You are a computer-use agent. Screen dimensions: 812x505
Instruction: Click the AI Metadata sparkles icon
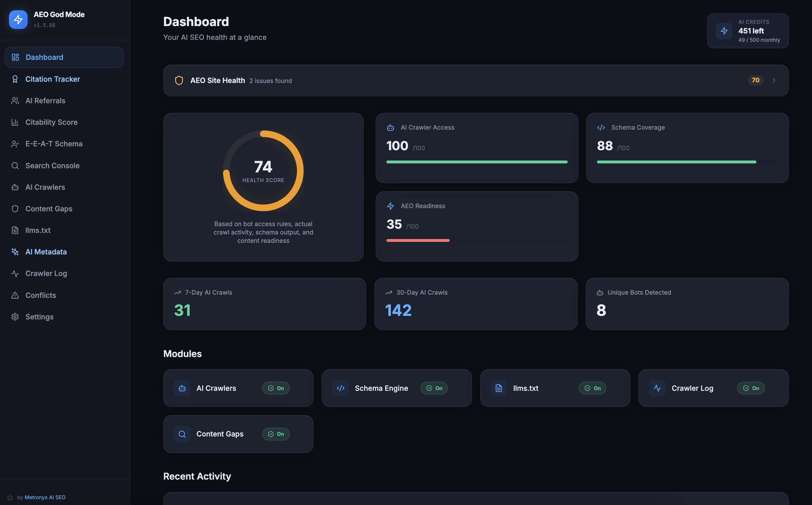15,252
